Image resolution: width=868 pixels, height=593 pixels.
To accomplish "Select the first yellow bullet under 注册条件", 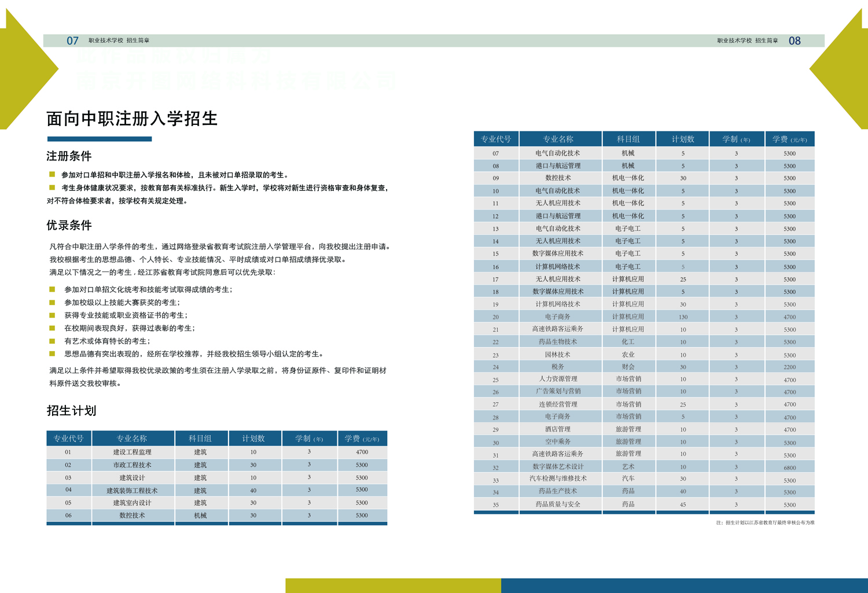I will point(52,174).
